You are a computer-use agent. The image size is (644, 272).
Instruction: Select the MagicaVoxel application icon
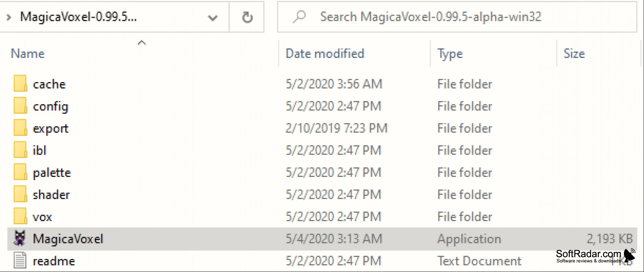coord(20,238)
